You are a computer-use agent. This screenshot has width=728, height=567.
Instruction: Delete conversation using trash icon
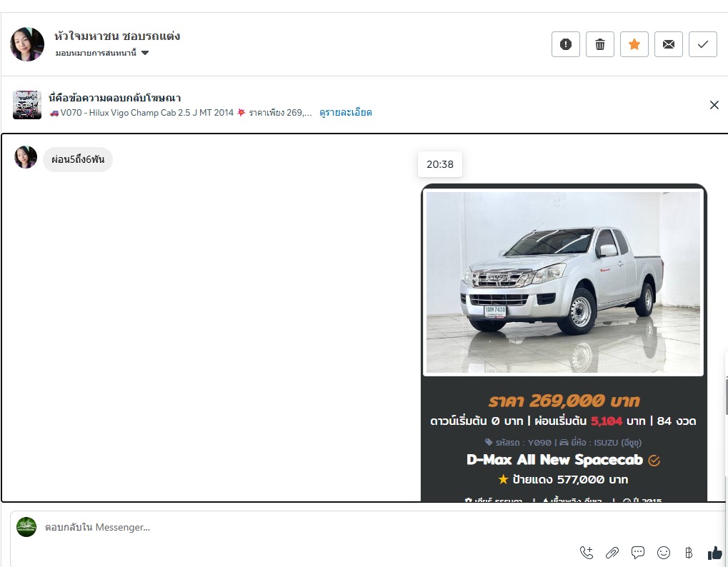[600, 44]
